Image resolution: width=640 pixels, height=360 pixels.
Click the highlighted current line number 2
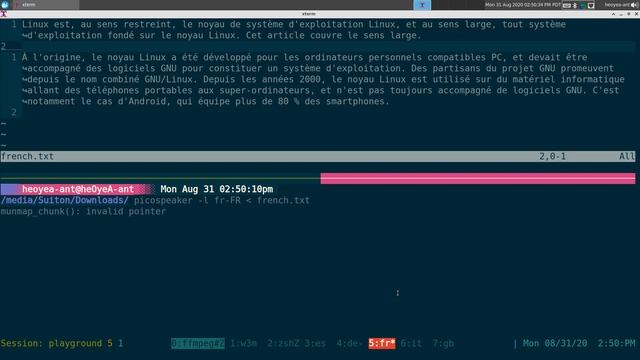pyautogui.click(x=3, y=47)
